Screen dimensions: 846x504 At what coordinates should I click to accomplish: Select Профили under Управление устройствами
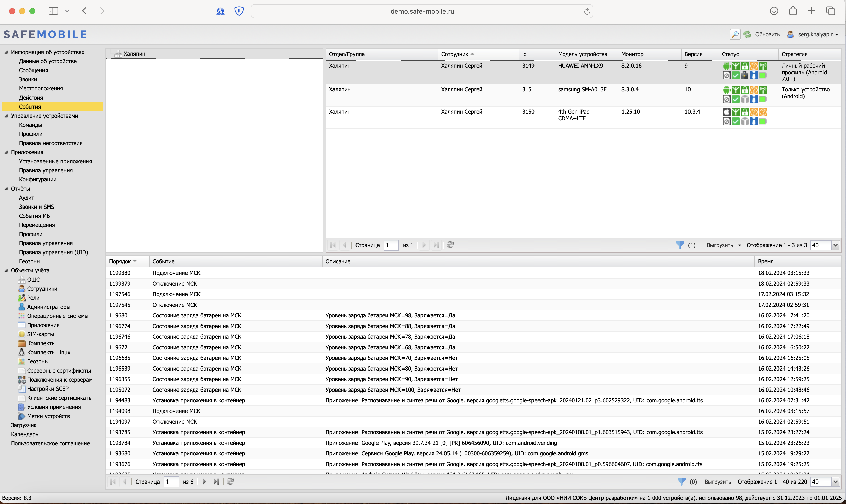click(31, 134)
